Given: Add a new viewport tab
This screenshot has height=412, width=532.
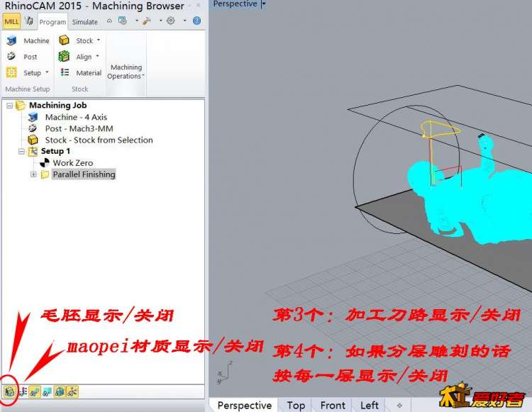Looking at the screenshot, I should click(x=399, y=405).
